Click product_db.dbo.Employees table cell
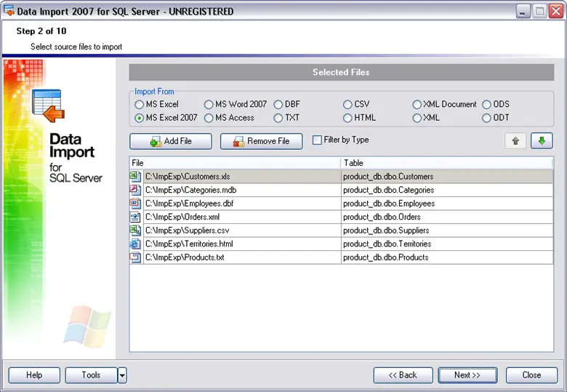 pos(447,203)
